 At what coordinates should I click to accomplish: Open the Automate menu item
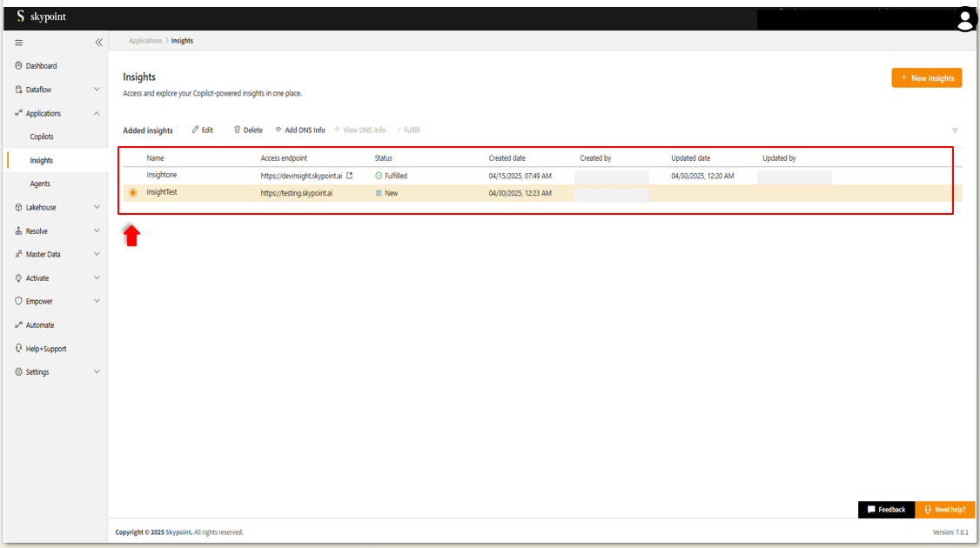[40, 325]
